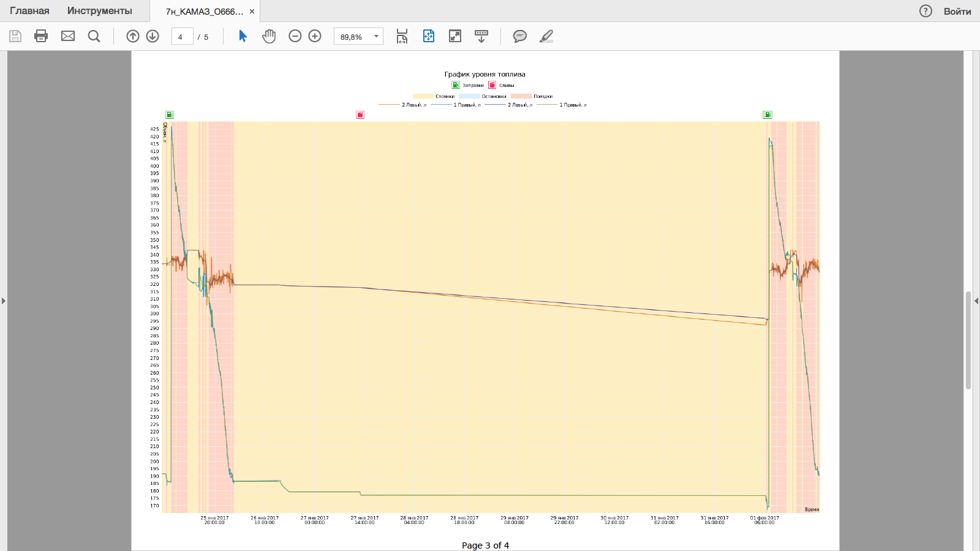Switch to Главная tab

click(x=29, y=11)
